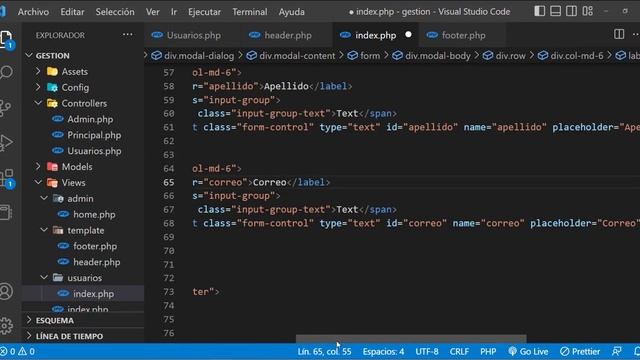Image resolution: width=640 pixels, height=360 pixels.
Task: Open Run and Debug view
Action: 6,143
